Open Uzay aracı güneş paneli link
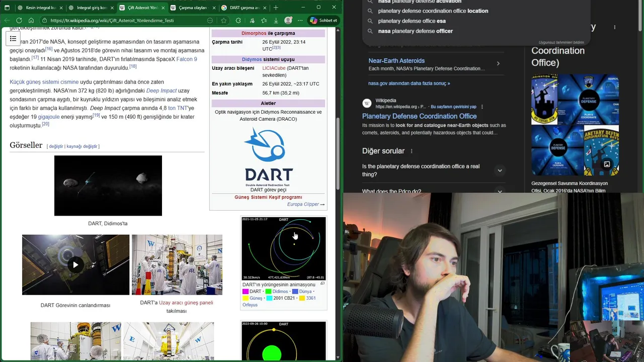This screenshot has height=362, width=644. 186,303
